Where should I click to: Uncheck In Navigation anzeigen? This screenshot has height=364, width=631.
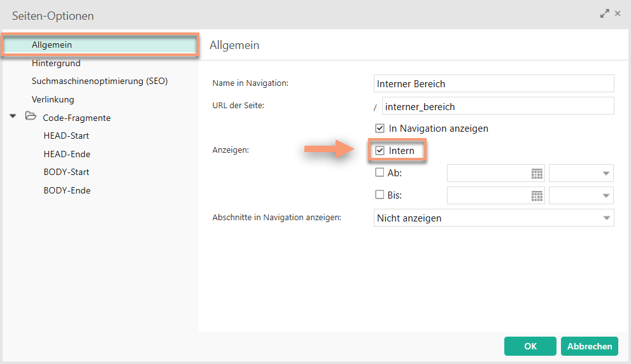379,129
